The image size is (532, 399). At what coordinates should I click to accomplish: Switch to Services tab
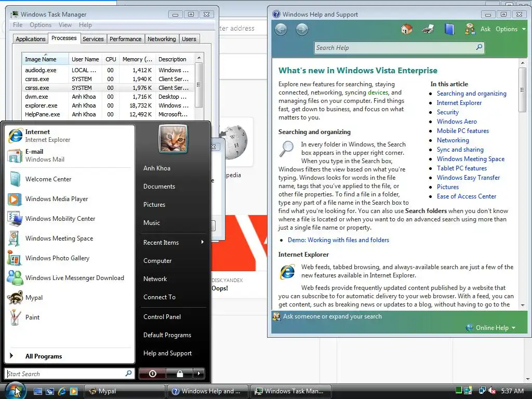click(93, 39)
